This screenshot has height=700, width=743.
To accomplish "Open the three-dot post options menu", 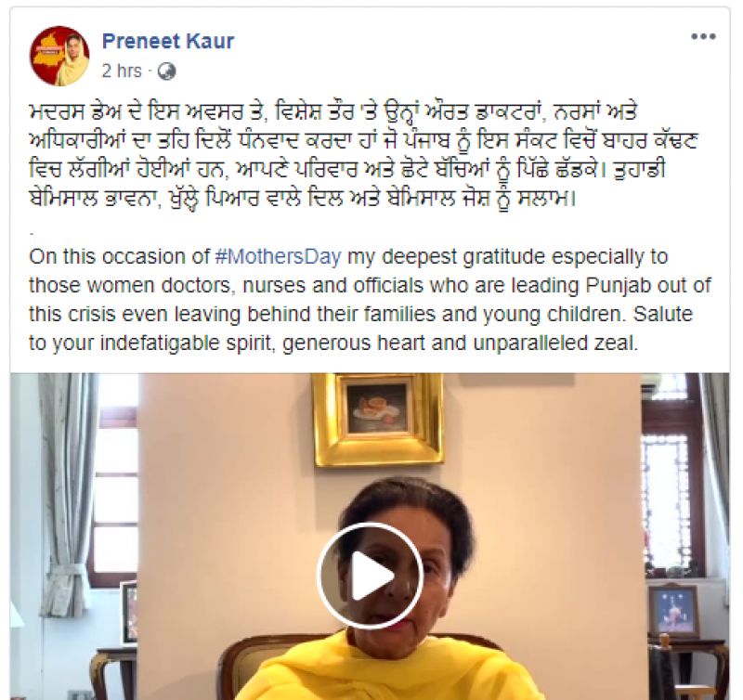I will click(703, 36).
